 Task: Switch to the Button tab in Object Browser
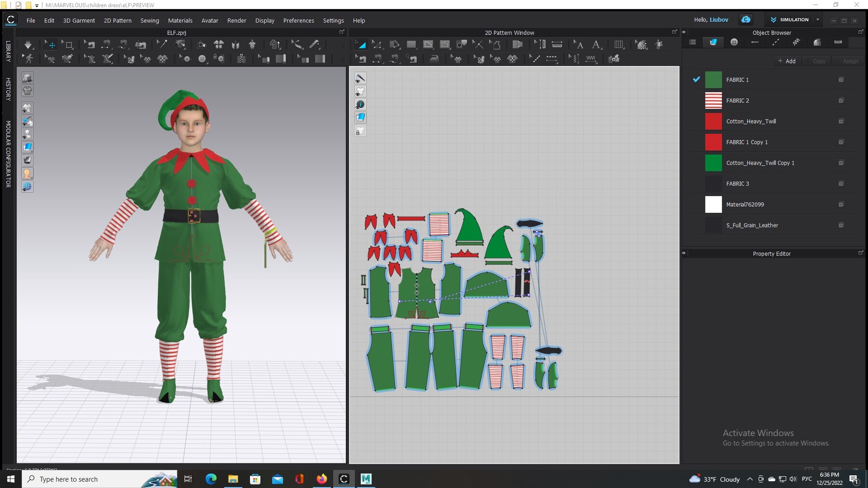(x=734, y=42)
